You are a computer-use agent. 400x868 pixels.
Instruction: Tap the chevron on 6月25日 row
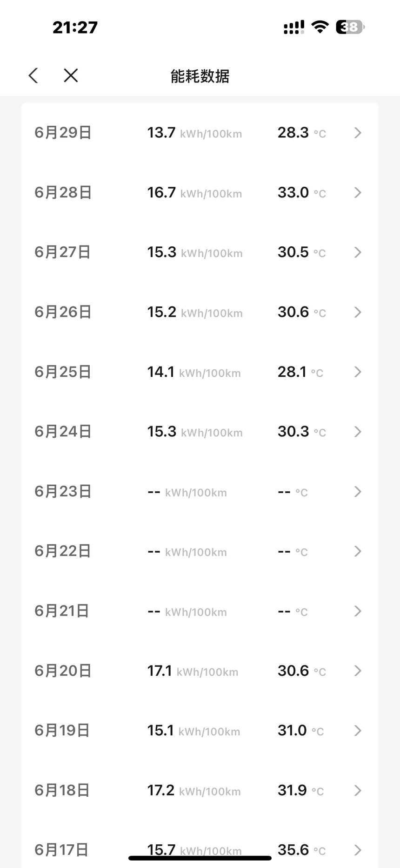(x=357, y=372)
